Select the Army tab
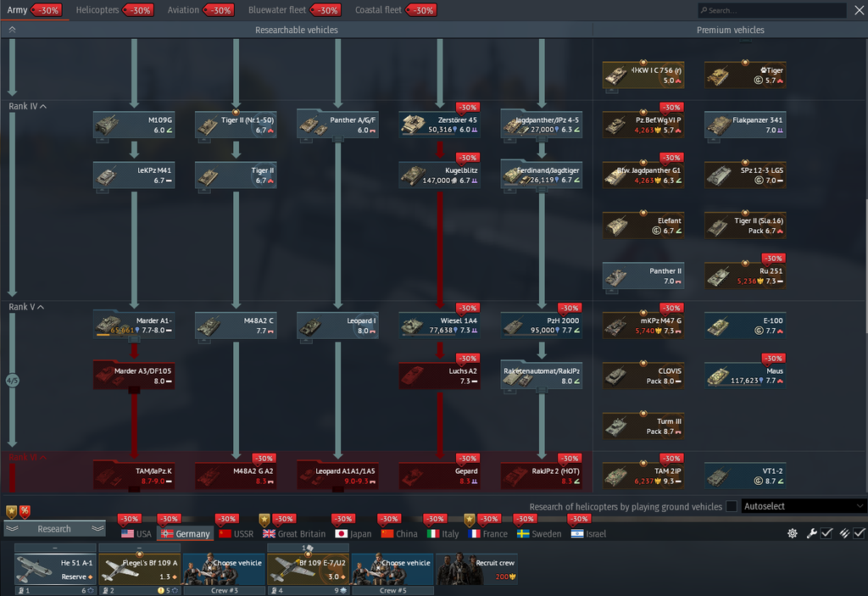868x596 pixels. pos(34,10)
